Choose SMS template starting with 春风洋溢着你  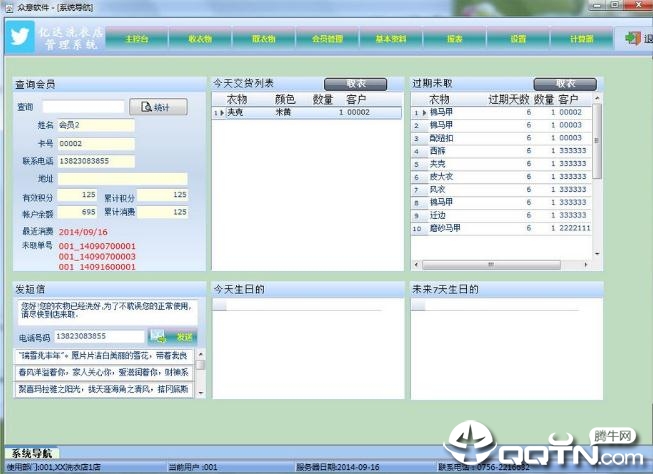tap(104, 372)
